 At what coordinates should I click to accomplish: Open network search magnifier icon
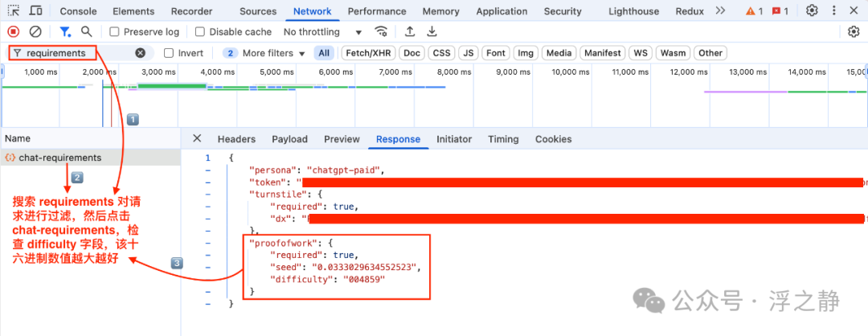(86, 31)
